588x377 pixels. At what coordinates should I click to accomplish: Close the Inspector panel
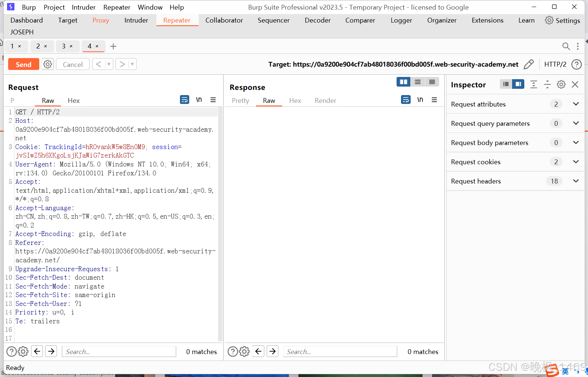pyautogui.click(x=575, y=84)
